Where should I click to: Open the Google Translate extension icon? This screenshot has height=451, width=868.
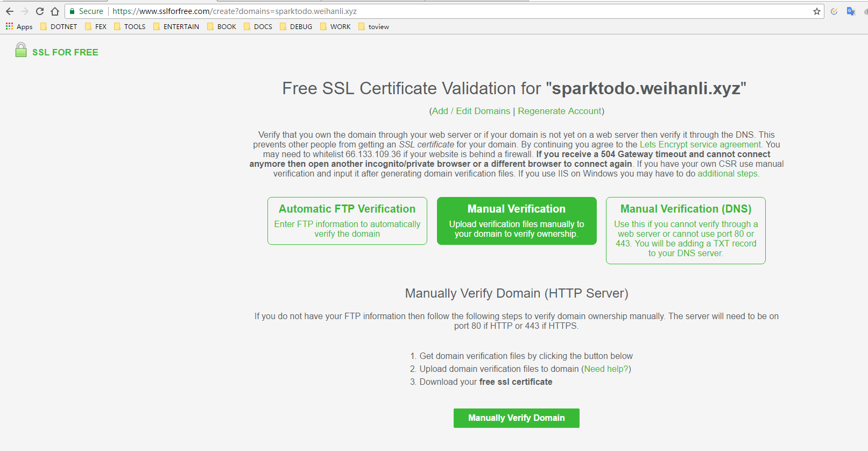(851, 11)
